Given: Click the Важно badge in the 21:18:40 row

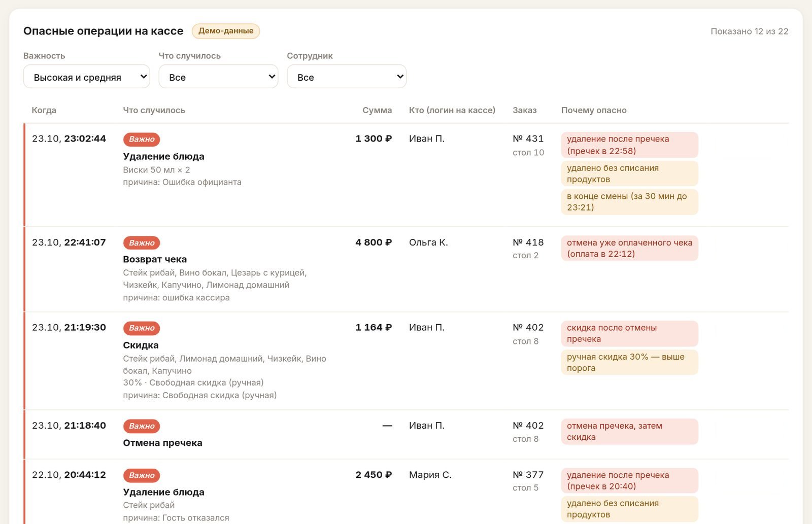Looking at the screenshot, I should (142, 426).
